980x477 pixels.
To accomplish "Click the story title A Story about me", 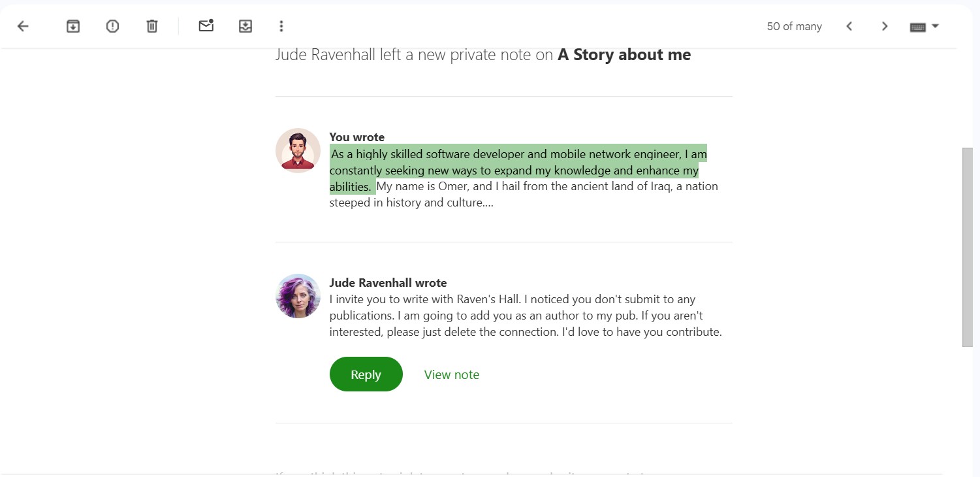I will pos(624,54).
